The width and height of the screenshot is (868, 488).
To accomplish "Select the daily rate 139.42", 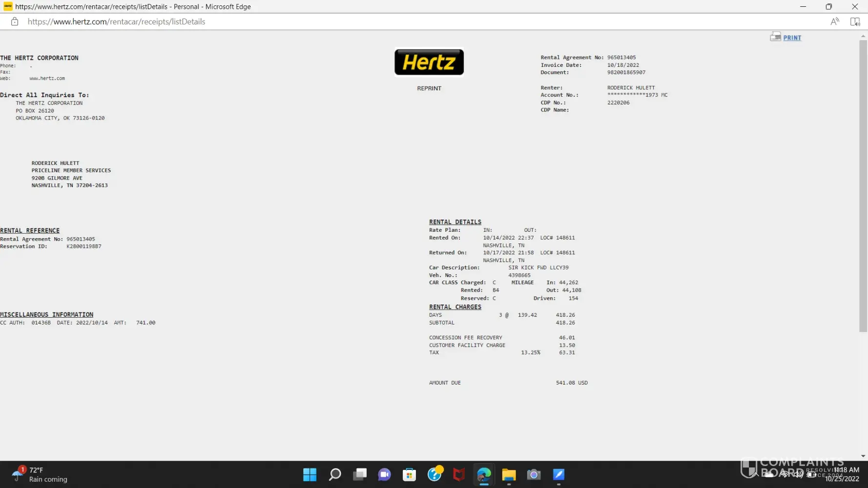I will tap(527, 315).
